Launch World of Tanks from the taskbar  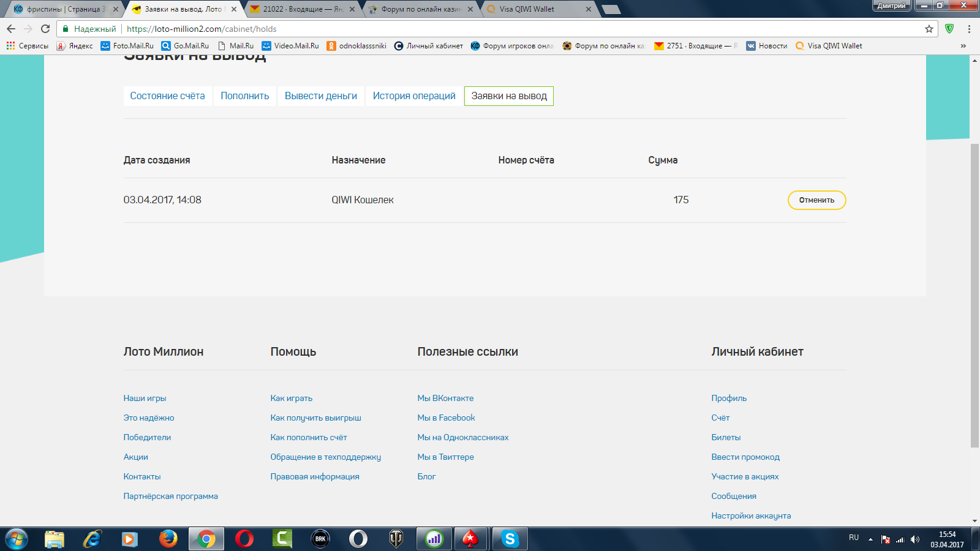396,539
